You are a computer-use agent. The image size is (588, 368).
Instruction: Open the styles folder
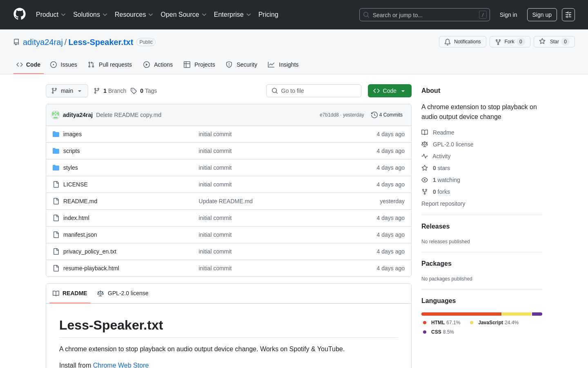tap(71, 168)
